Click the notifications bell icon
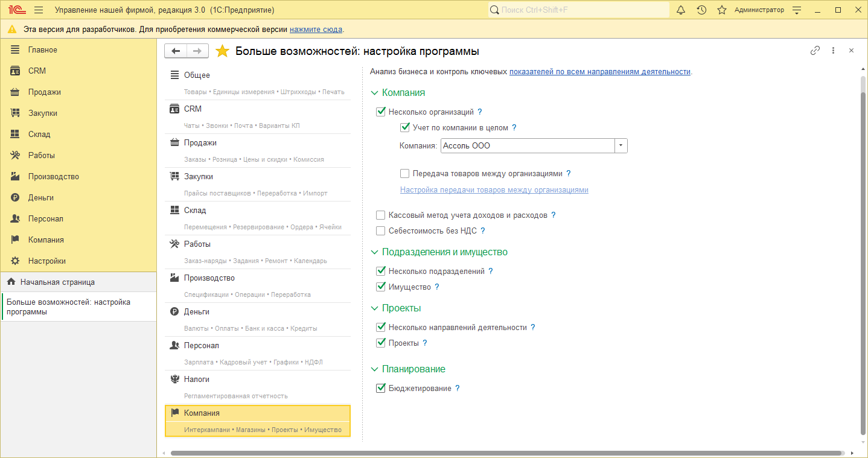This screenshot has height=458, width=868. click(681, 10)
